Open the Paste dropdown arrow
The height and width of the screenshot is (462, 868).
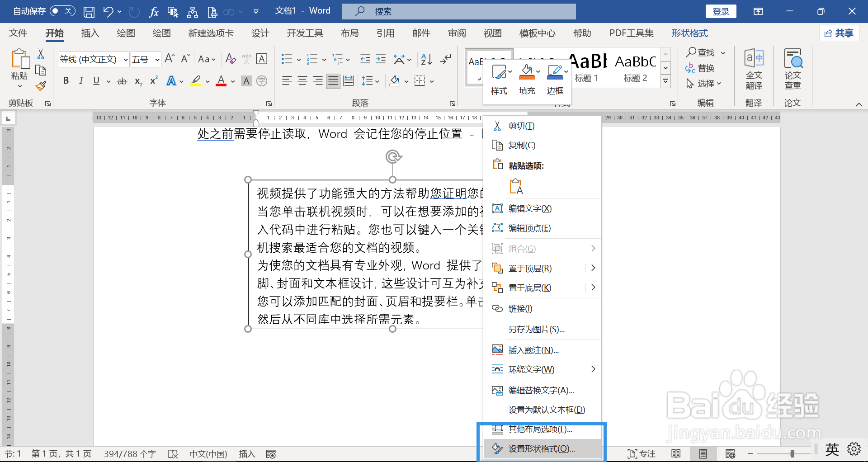[20, 86]
